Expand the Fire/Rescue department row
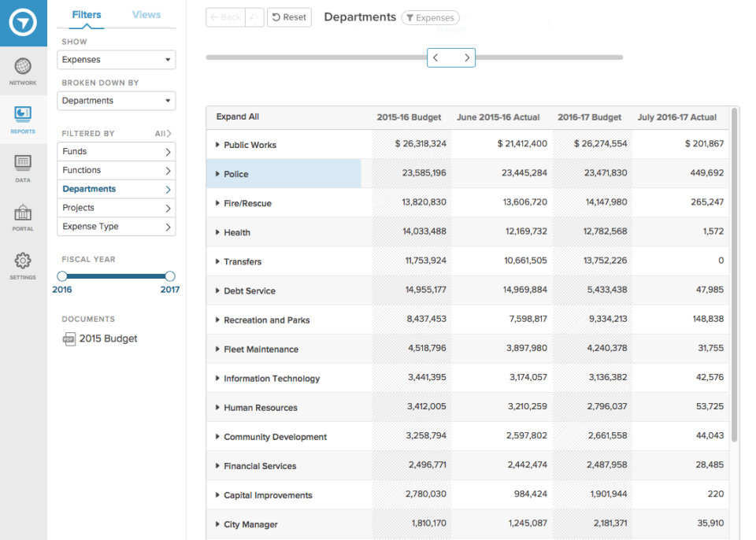Image resolution: width=756 pixels, height=540 pixels. 218,203
